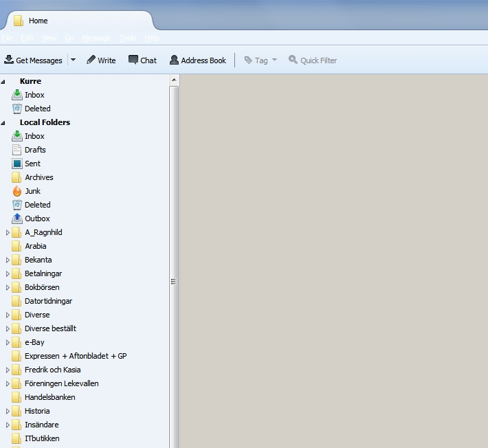Expand the Fredrik och Kasia folder

[8, 370]
